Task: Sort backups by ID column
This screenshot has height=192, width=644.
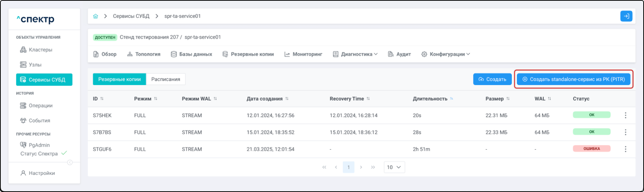Action: click(102, 99)
